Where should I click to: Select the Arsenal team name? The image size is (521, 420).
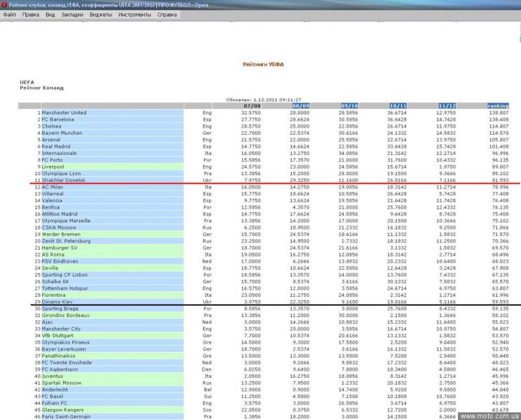(51, 140)
